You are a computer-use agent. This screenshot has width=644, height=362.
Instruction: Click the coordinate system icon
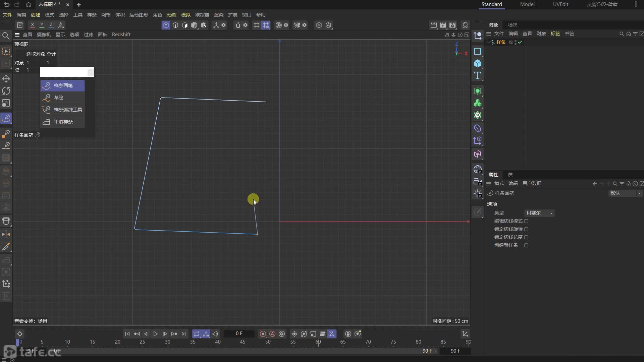[x=61, y=25]
